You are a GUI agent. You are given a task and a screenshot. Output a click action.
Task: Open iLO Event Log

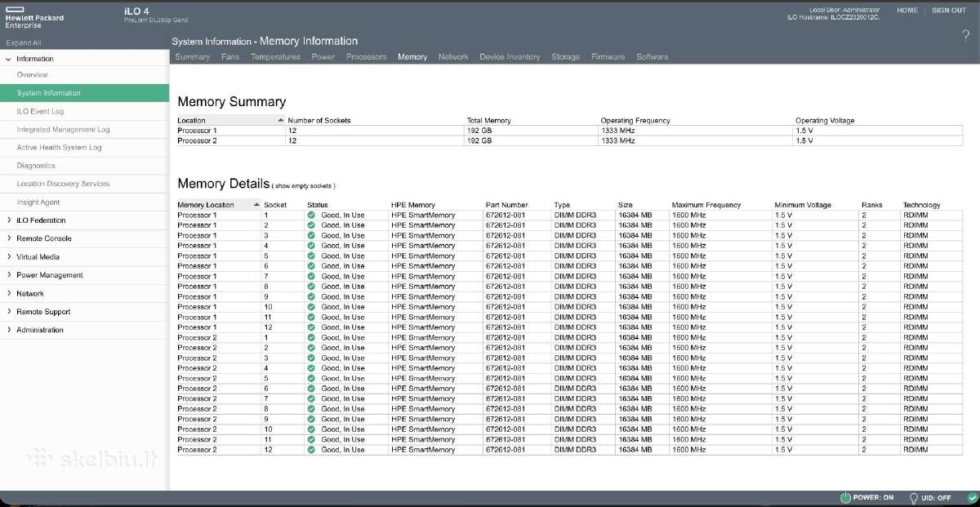point(40,111)
